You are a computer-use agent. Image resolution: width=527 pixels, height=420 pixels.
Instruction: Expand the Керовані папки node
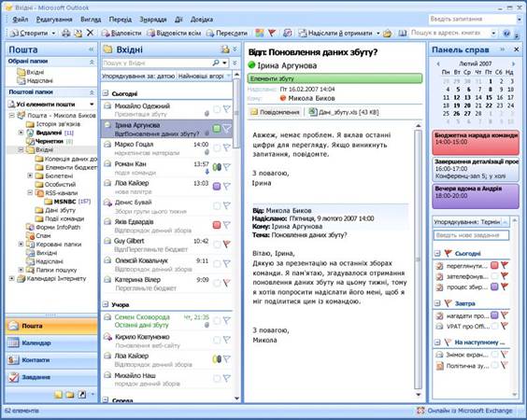point(21,244)
